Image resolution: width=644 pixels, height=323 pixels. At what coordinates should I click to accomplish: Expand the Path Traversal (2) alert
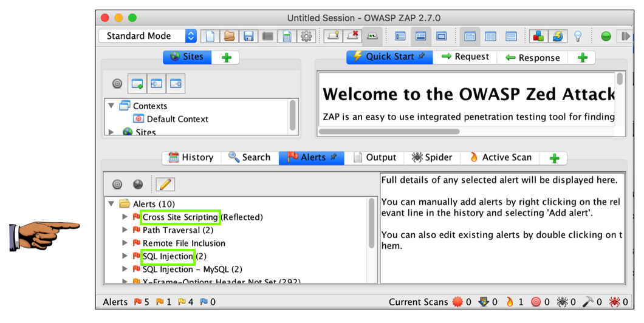click(x=125, y=230)
